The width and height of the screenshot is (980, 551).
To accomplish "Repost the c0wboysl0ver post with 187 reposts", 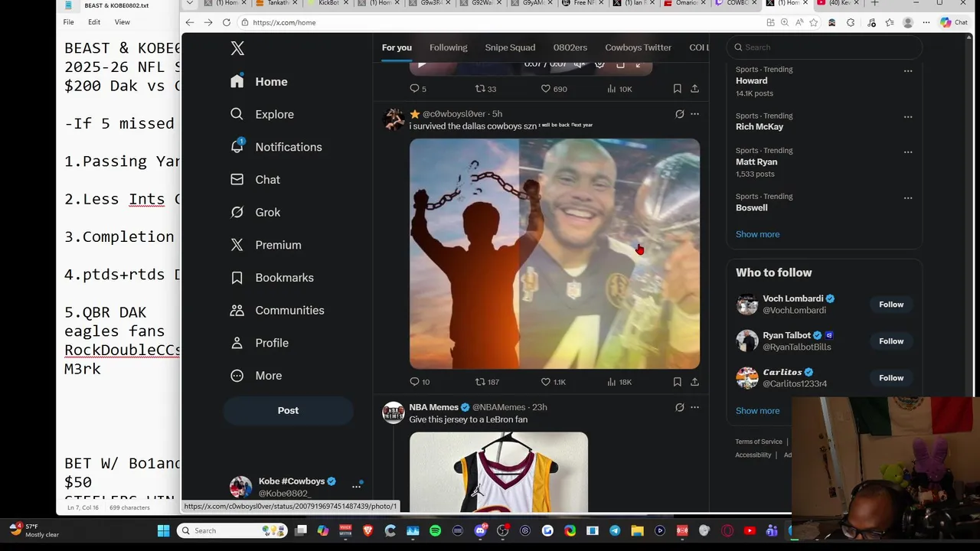I will 487,382.
